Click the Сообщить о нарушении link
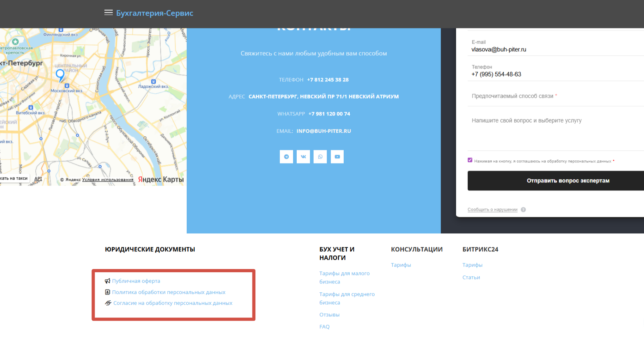 [x=492, y=210]
